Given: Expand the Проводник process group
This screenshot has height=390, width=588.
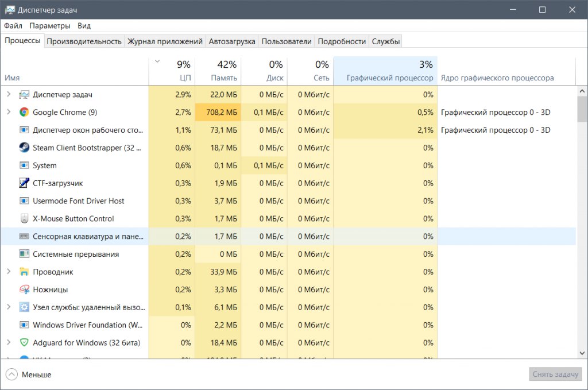Looking at the screenshot, I should [x=8, y=272].
